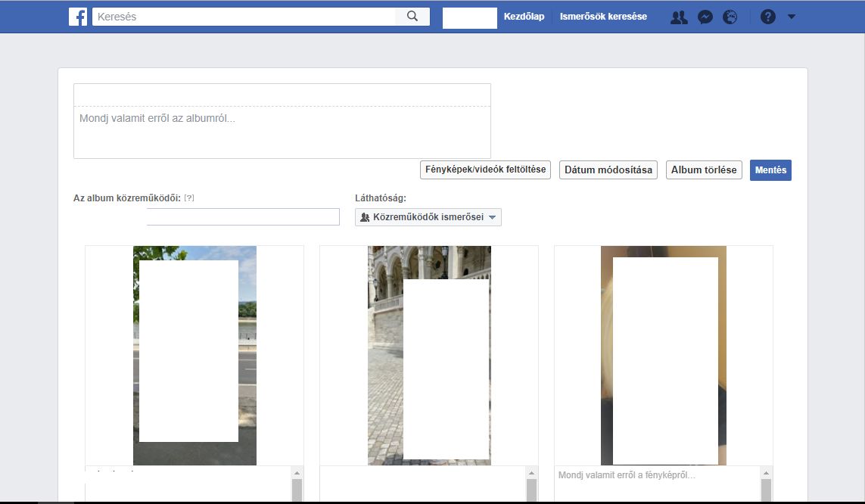Go to Kezdőlap
This screenshot has height=504, width=865.
coord(524,17)
